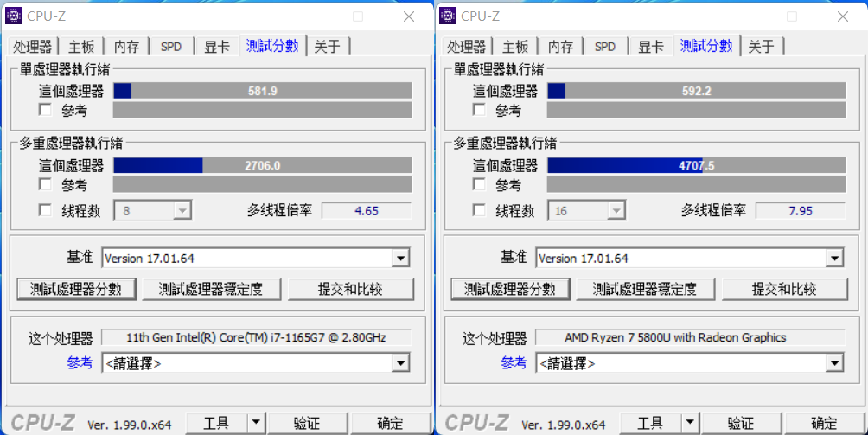Open 显卡 tab in right CPU-Z window

click(650, 47)
